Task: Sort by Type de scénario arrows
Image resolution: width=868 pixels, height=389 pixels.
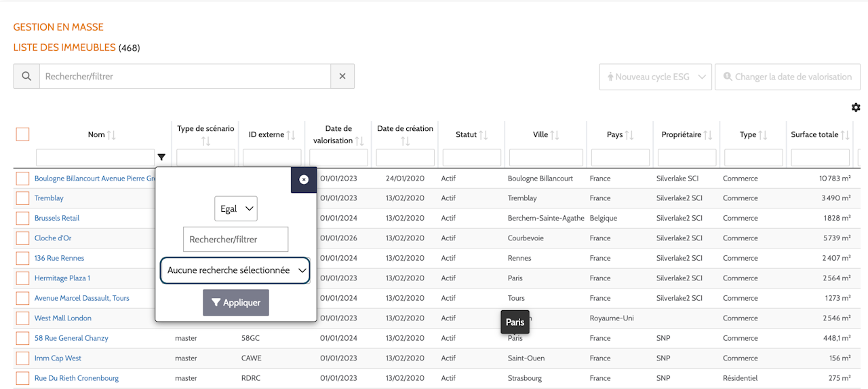Action: pyautogui.click(x=205, y=141)
